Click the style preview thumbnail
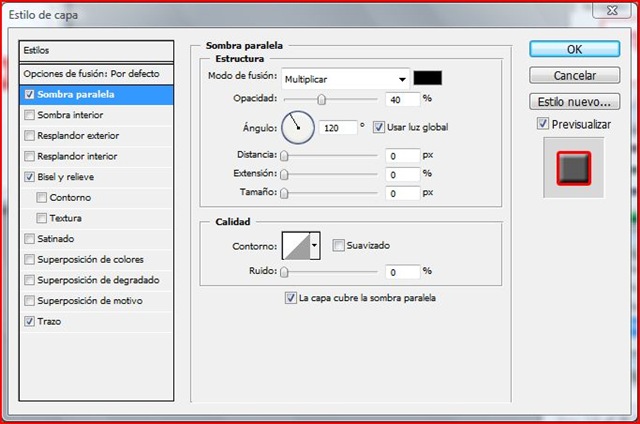The image size is (640, 424). (x=573, y=168)
